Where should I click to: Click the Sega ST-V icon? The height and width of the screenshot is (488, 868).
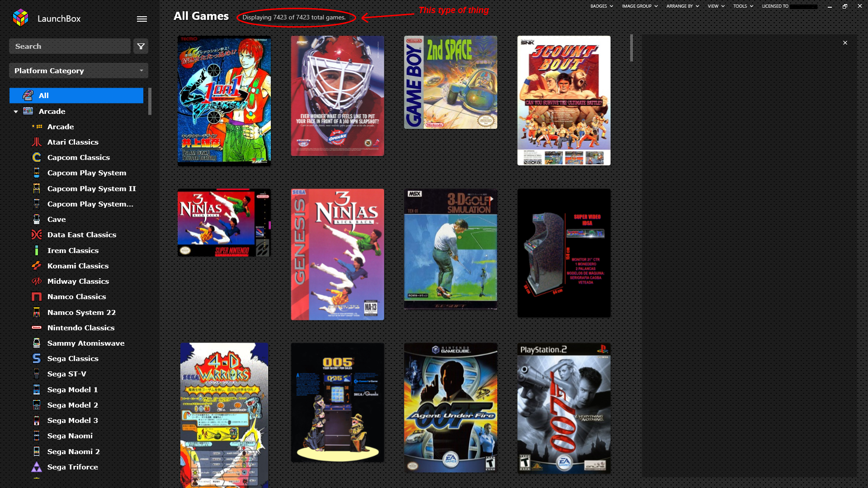click(37, 374)
